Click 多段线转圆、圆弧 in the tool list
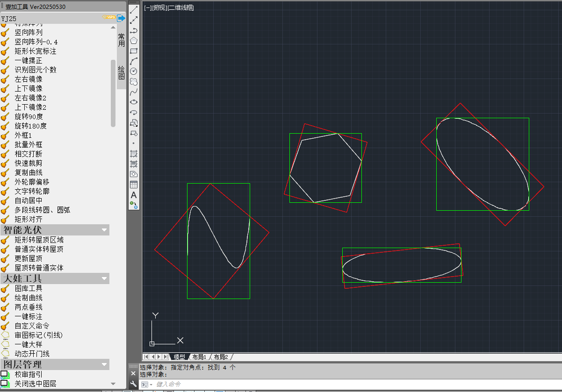The image size is (562, 392). coord(43,210)
